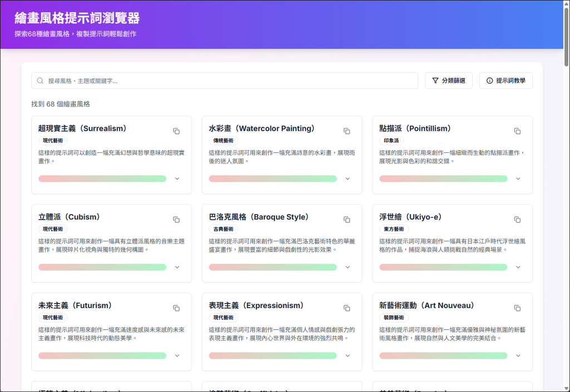Click the 現代藝術 tag on Expressionism
Image resolution: width=570 pixels, height=392 pixels.
coord(224,317)
